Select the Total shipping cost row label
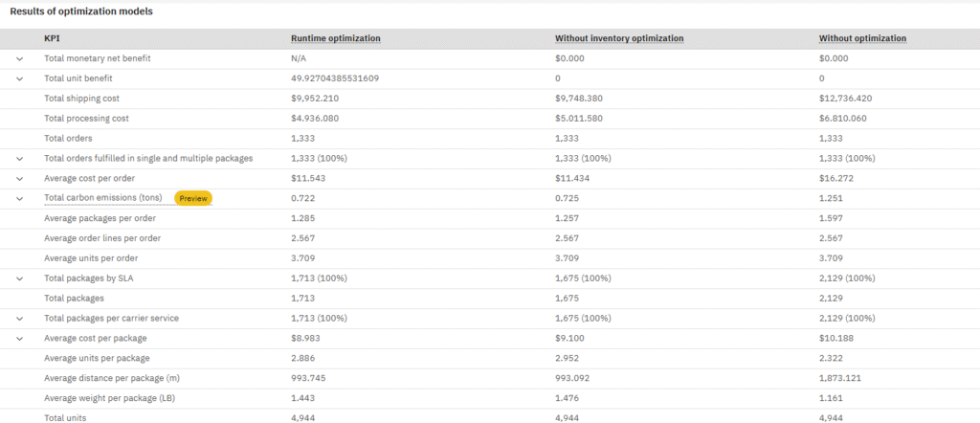The width and height of the screenshot is (980, 423). click(x=81, y=99)
